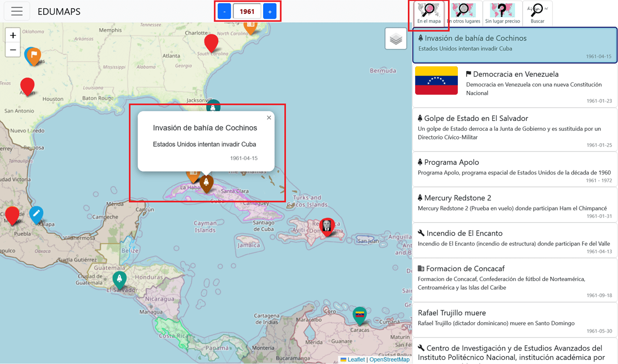Click the year 1961 input field
Viewport: 618px width, 364px height.
coord(247,11)
